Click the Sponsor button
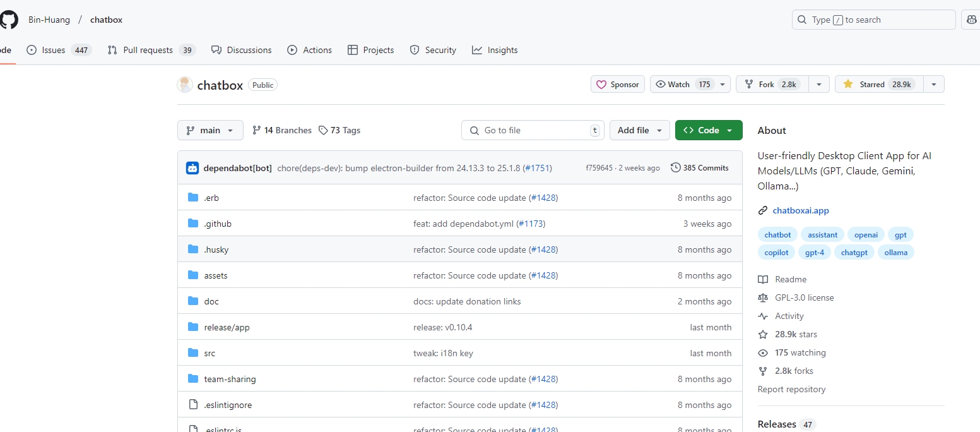The width and height of the screenshot is (980, 432). 618,84
